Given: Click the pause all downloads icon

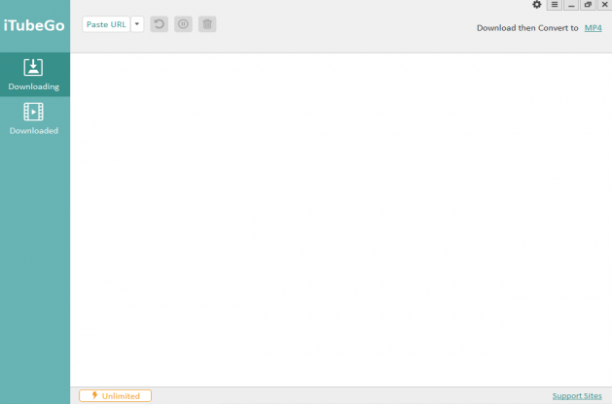Looking at the screenshot, I should point(183,24).
